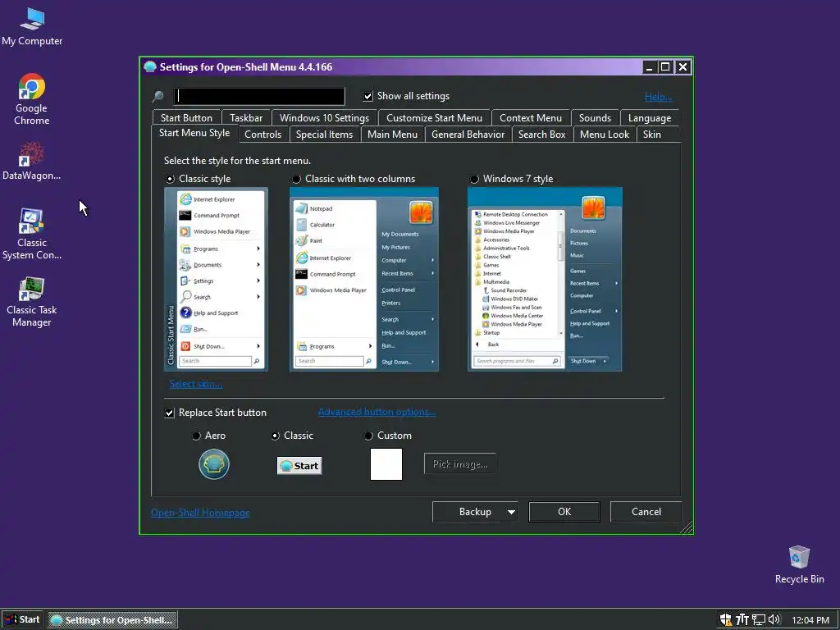Screen dimensions: 840x630
Task: Open the Language tab
Action: tap(650, 118)
